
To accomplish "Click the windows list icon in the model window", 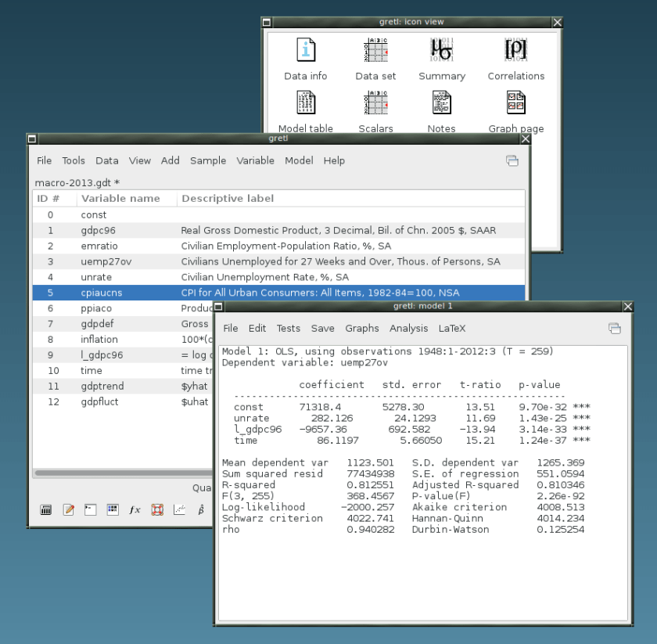I will (x=615, y=329).
